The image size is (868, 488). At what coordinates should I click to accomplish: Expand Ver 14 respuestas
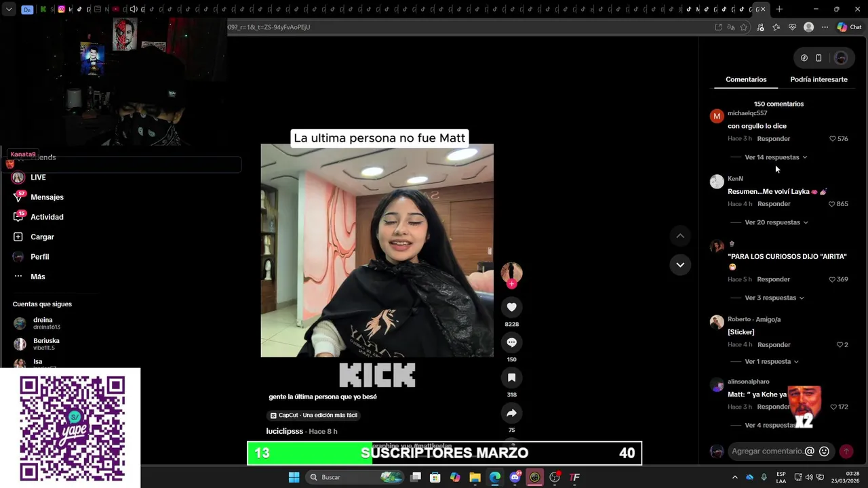(x=776, y=157)
